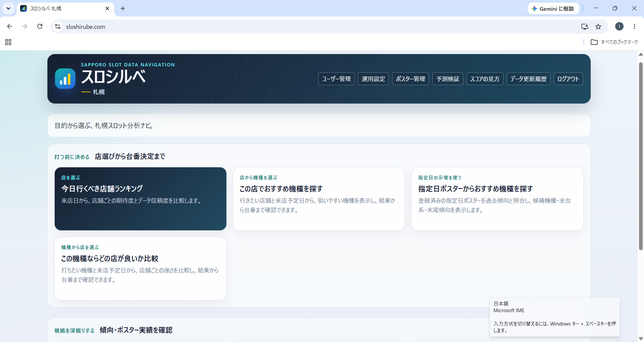Image resolution: width=644 pixels, height=342 pixels.
Task: Click the スロシルベ bar-chart logo icon
Action: click(65, 79)
